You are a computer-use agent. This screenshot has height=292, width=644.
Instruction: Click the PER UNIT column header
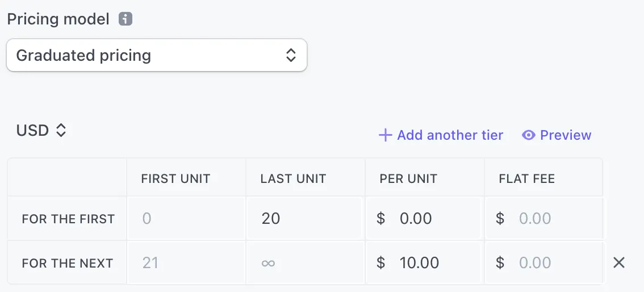point(408,179)
